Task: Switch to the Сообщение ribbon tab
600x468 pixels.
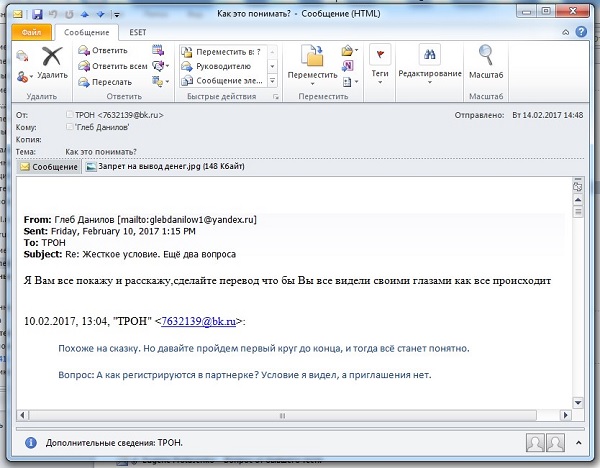Action: (x=86, y=32)
